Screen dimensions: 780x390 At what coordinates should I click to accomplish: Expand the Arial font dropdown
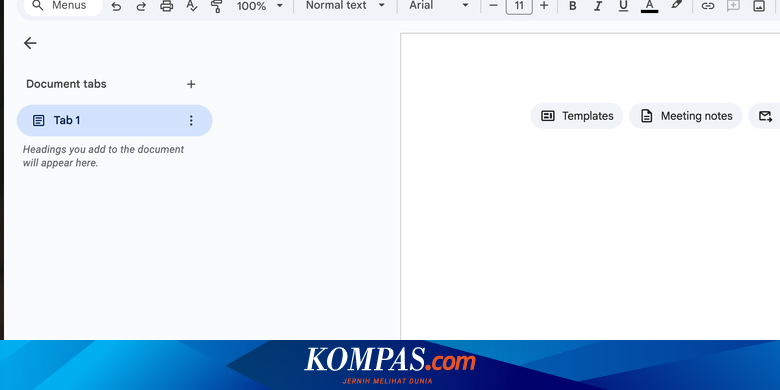point(439,5)
